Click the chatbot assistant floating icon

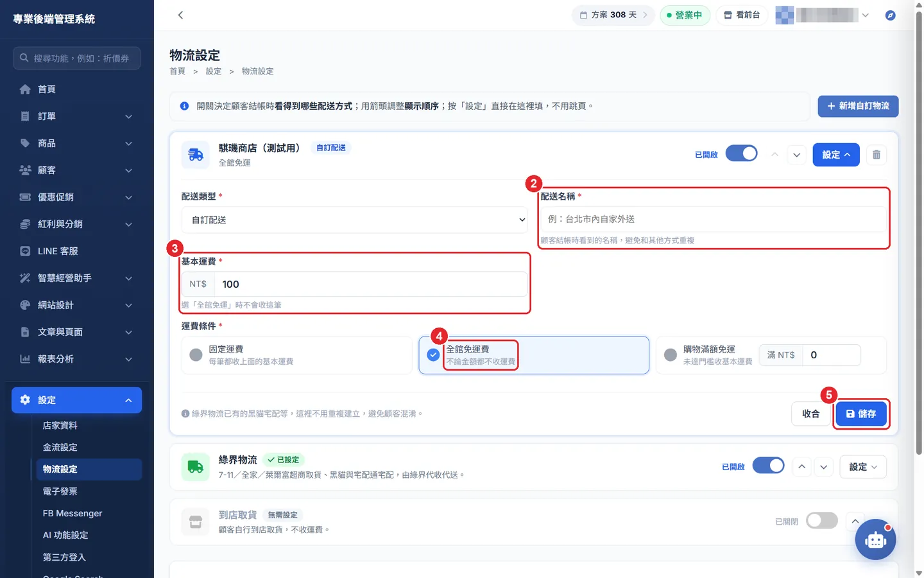click(x=875, y=539)
